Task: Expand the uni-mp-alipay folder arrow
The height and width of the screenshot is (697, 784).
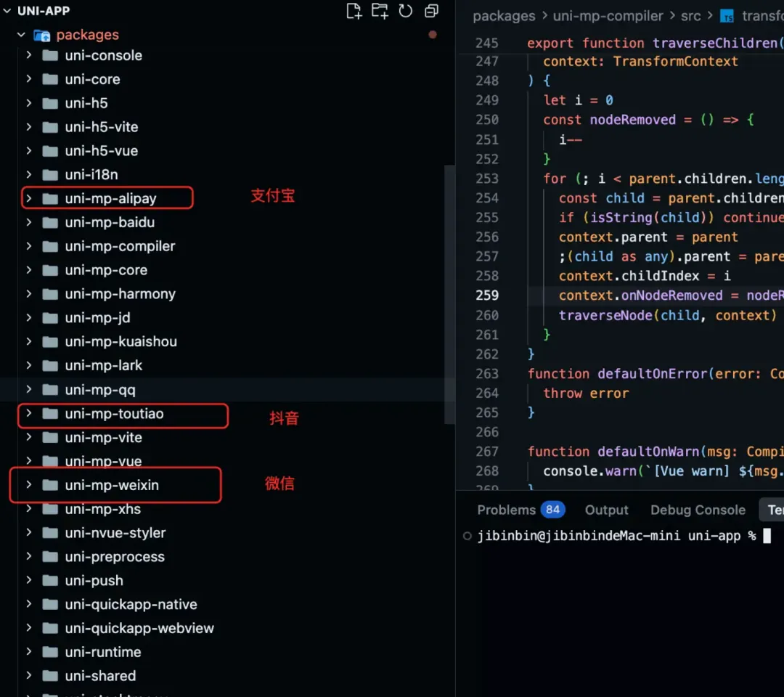Action: click(x=29, y=198)
